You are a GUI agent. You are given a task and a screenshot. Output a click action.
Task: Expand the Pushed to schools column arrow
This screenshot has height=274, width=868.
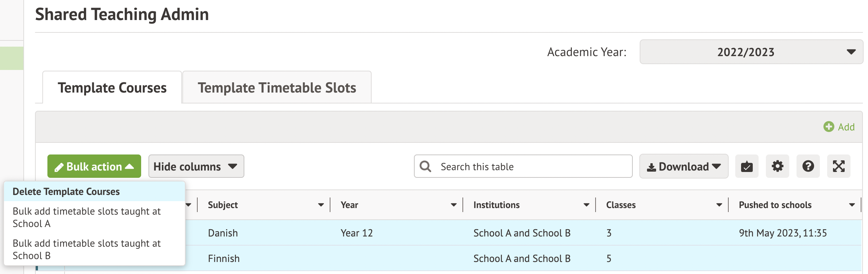(852, 205)
